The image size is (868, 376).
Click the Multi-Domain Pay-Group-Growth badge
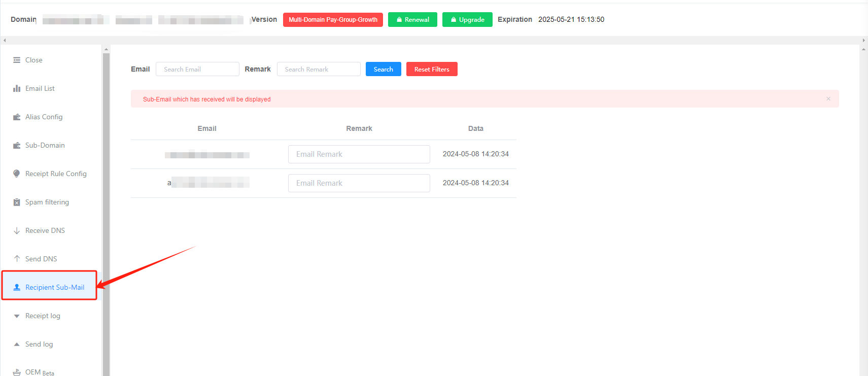pyautogui.click(x=333, y=19)
